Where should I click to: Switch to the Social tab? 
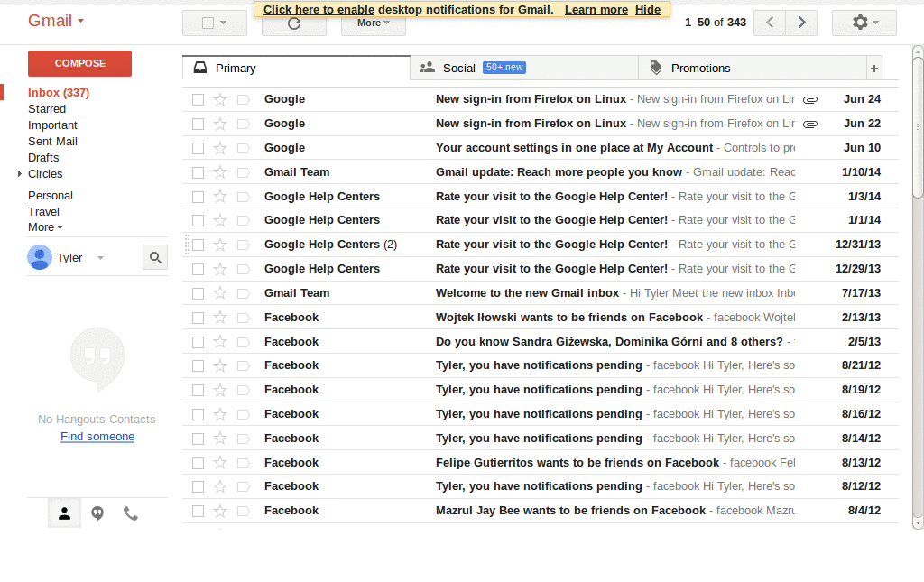pyautogui.click(x=524, y=69)
